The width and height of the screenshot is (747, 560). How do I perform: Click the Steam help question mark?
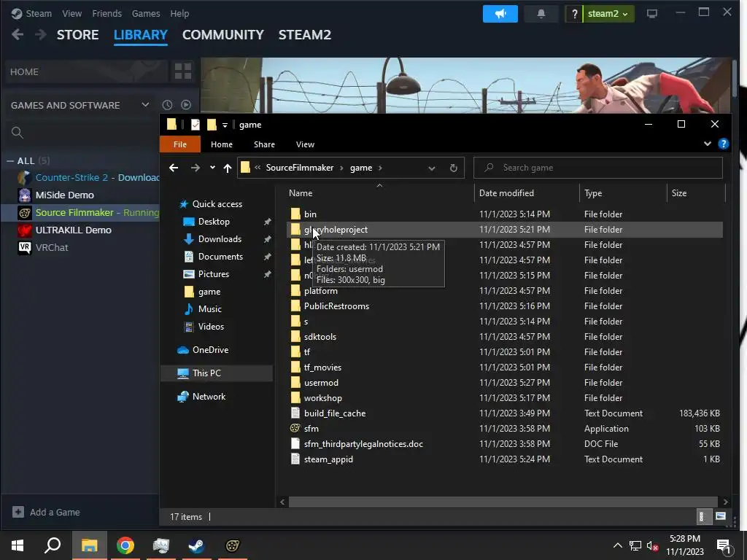click(575, 14)
